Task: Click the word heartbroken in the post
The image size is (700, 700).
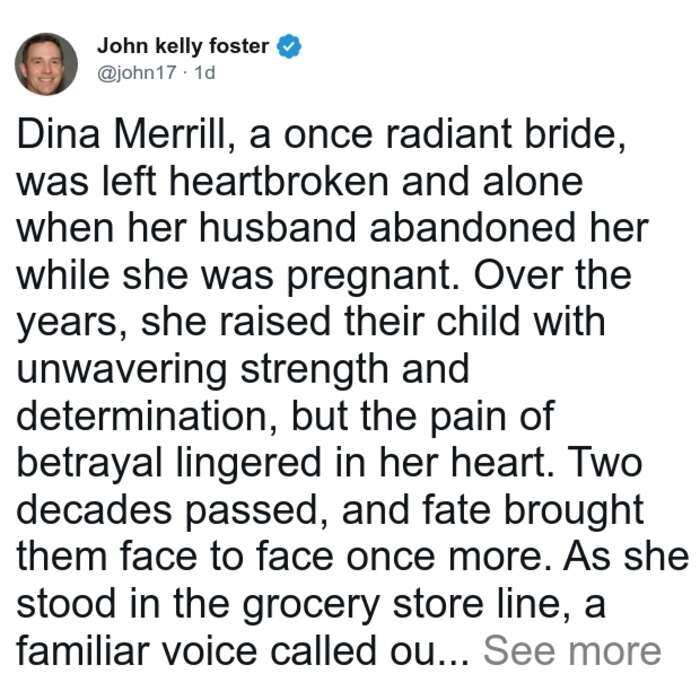Action: [279, 181]
